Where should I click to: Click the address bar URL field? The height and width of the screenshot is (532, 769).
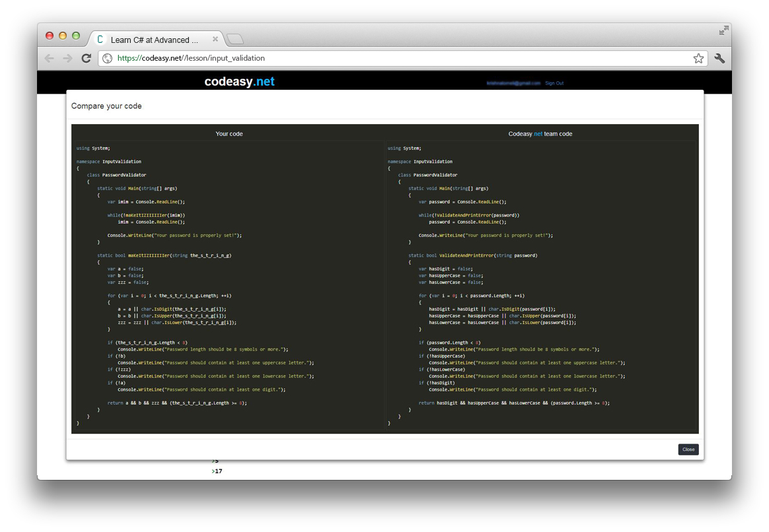(x=402, y=58)
